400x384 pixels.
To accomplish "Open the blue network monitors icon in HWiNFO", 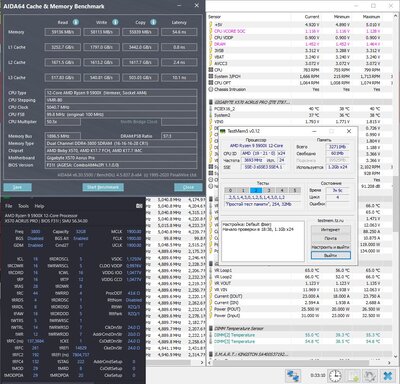I will [x=293, y=376].
